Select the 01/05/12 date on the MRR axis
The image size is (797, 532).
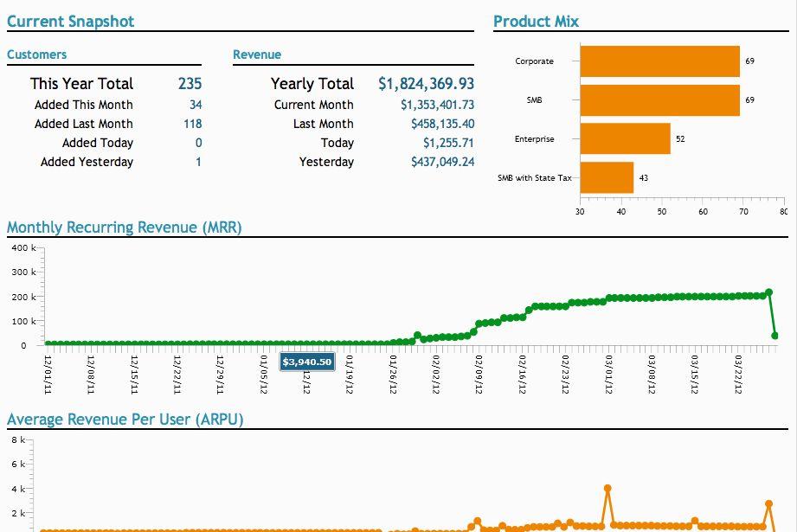point(263,375)
